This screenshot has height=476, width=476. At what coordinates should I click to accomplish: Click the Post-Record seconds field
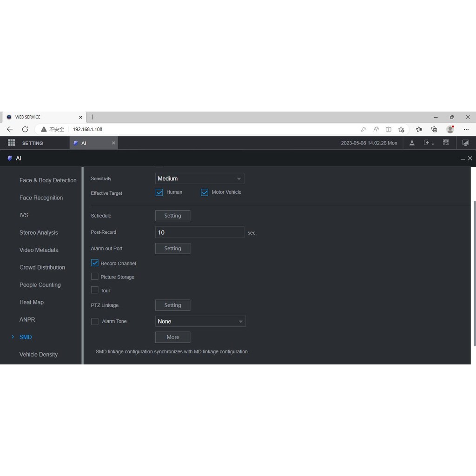point(199,232)
